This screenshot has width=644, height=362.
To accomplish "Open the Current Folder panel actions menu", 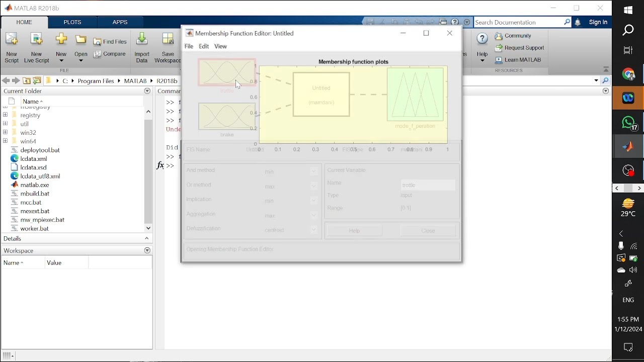I will 147,91.
